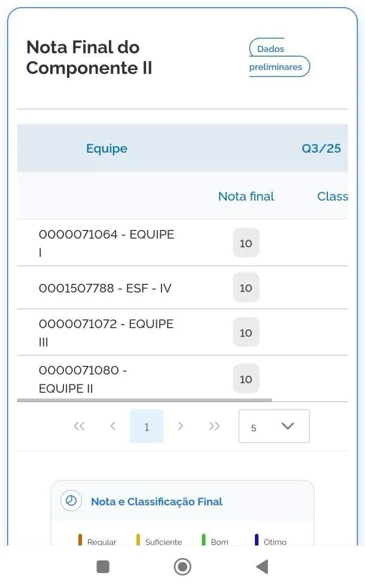Tap the Android back navigation button
365x588 pixels.
coord(261,566)
